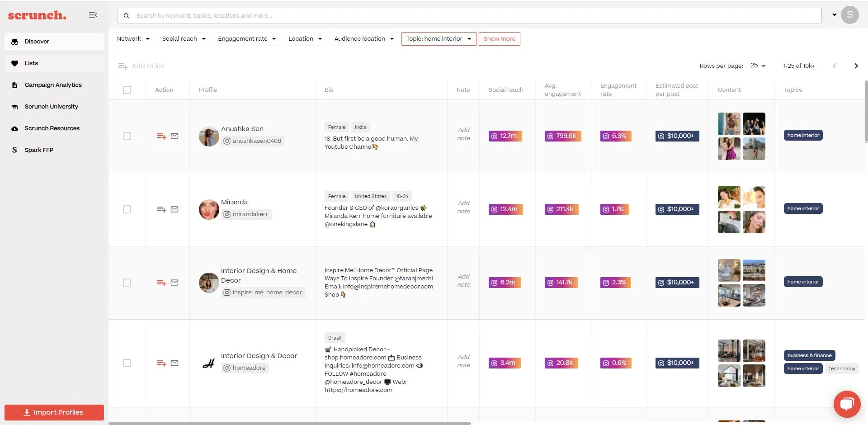
Task: Tick checkbox for Interior Design & Decor
Action: pyautogui.click(x=127, y=363)
